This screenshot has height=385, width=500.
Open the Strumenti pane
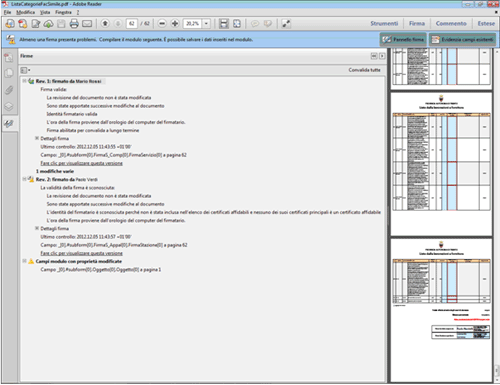384,24
